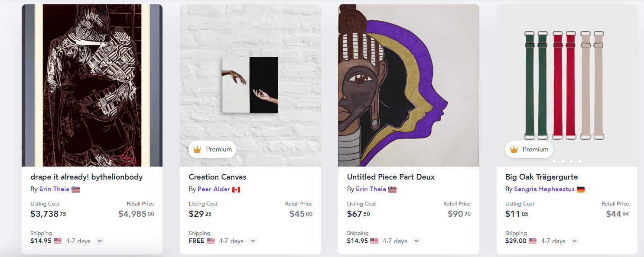644x257 pixels.
Task: Click the Sangria Hephaestus artist link
Action: [544, 189]
